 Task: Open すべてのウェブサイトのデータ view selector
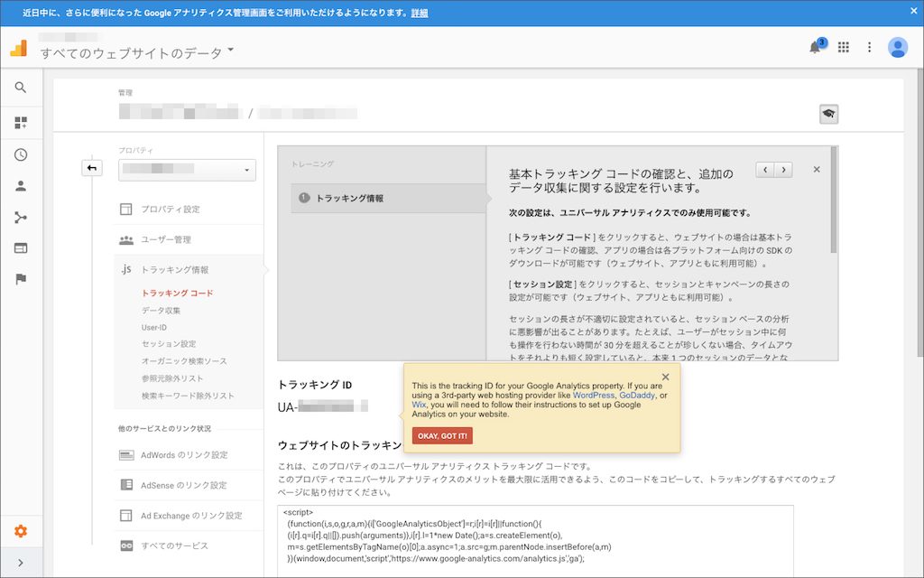(x=137, y=53)
